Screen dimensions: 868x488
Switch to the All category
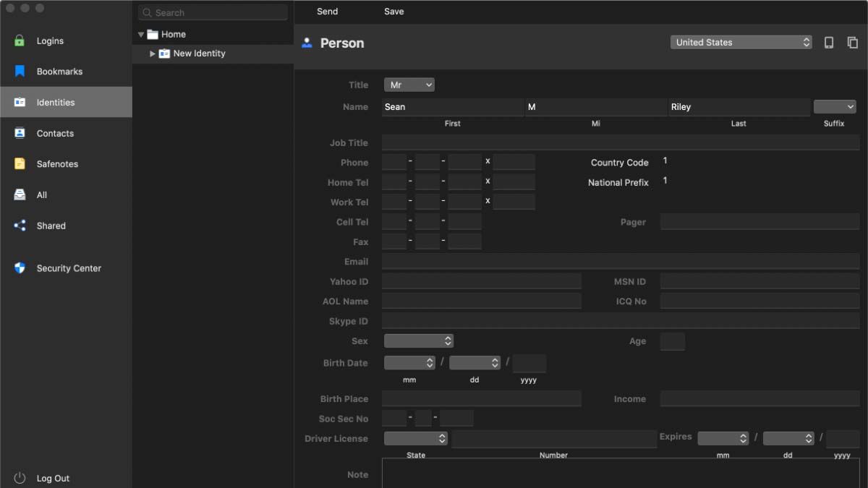pos(19,194)
